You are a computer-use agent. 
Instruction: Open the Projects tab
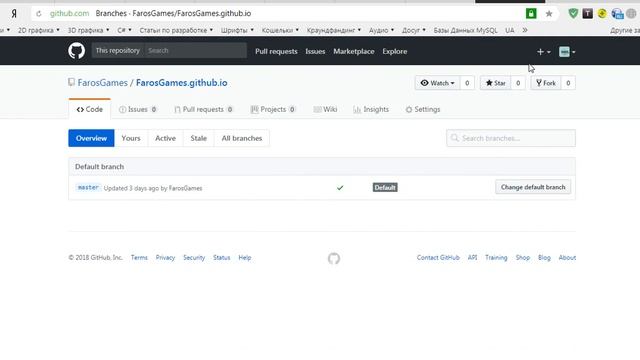[273, 109]
